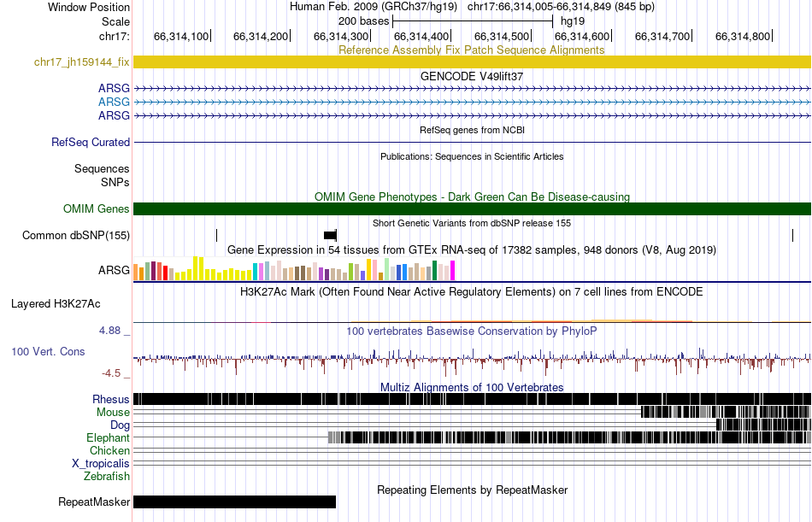Click the Common dbSNP(155) label
This screenshot has width=812, height=522.
coord(76,236)
